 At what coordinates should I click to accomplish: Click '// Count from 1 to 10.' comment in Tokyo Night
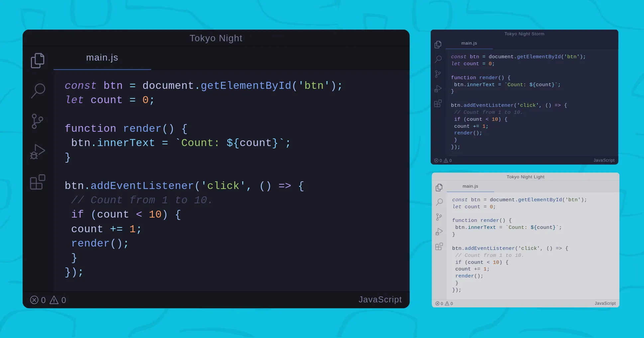[142, 200]
